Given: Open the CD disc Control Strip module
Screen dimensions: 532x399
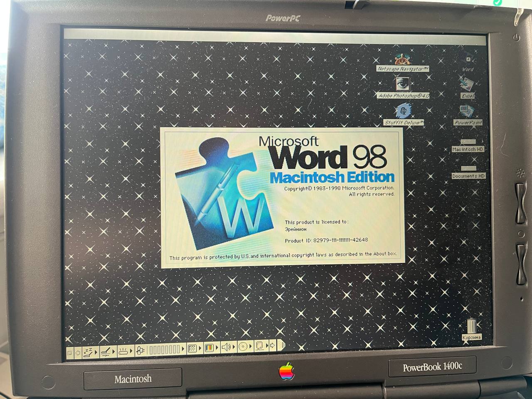Looking at the screenshot, I should 243,346.
